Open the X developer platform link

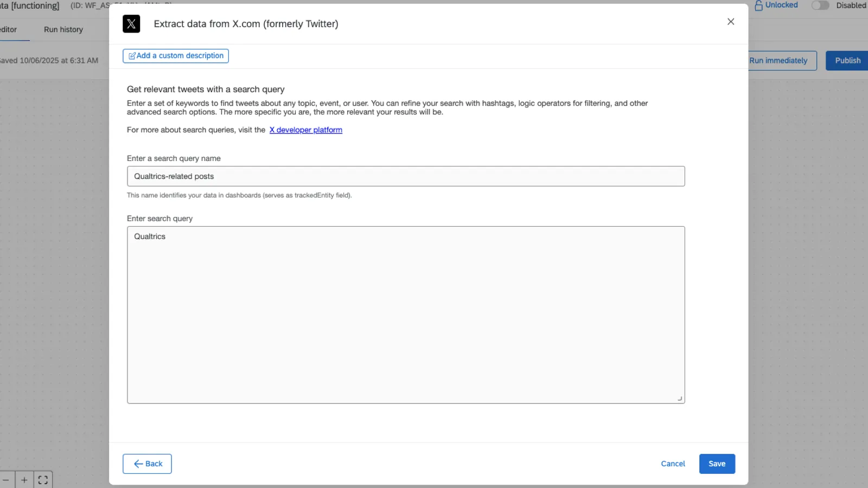[306, 130]
